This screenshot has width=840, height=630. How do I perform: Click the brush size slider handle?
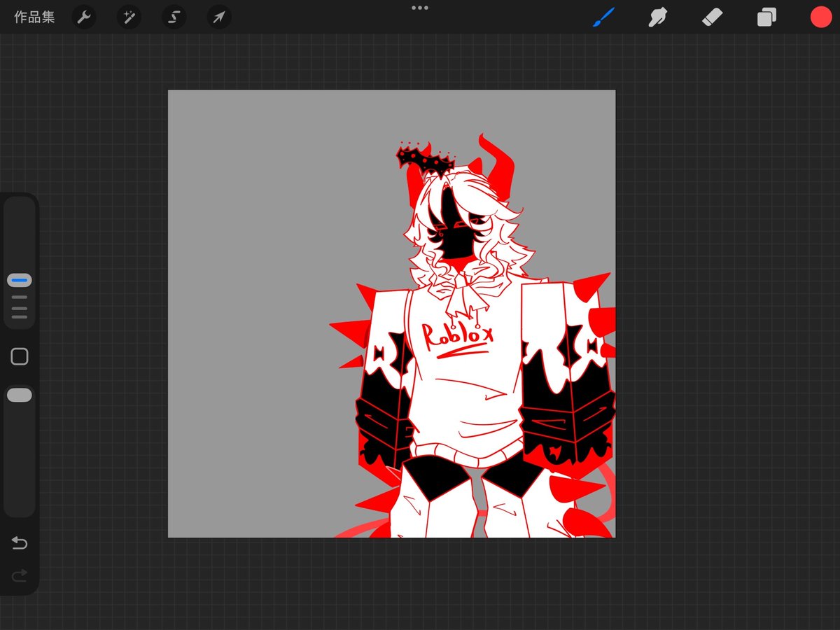coord(20,280)
